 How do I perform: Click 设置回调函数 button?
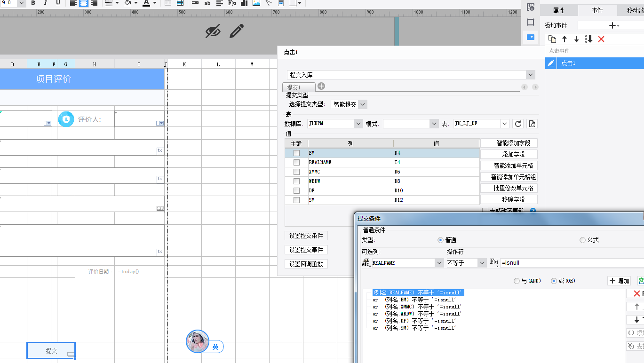tap(306, 264)
